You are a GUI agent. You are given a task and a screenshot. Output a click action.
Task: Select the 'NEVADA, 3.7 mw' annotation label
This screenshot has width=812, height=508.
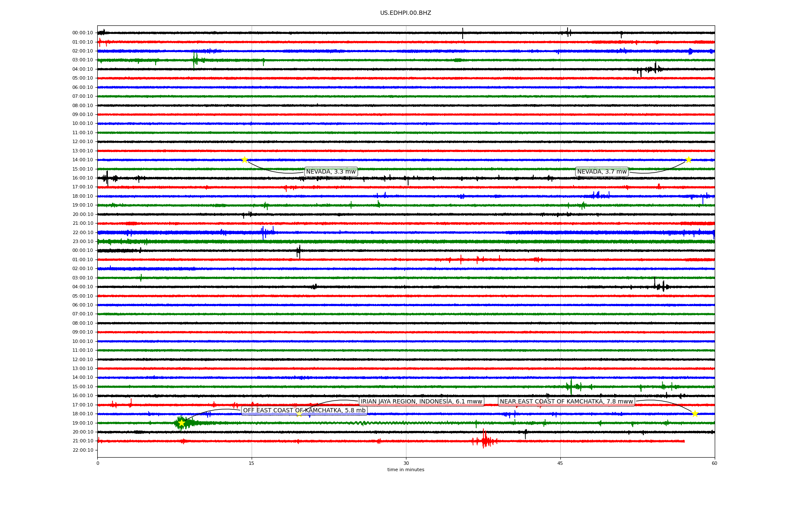[602, 171]
